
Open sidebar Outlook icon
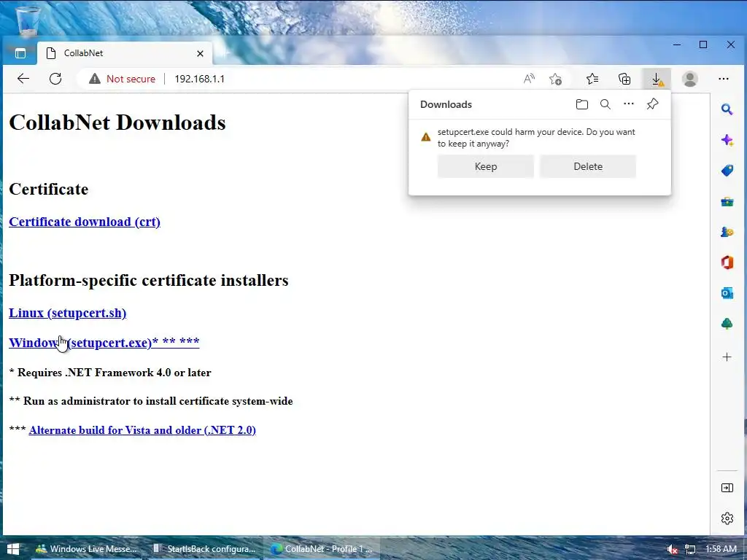pos(727,293)
